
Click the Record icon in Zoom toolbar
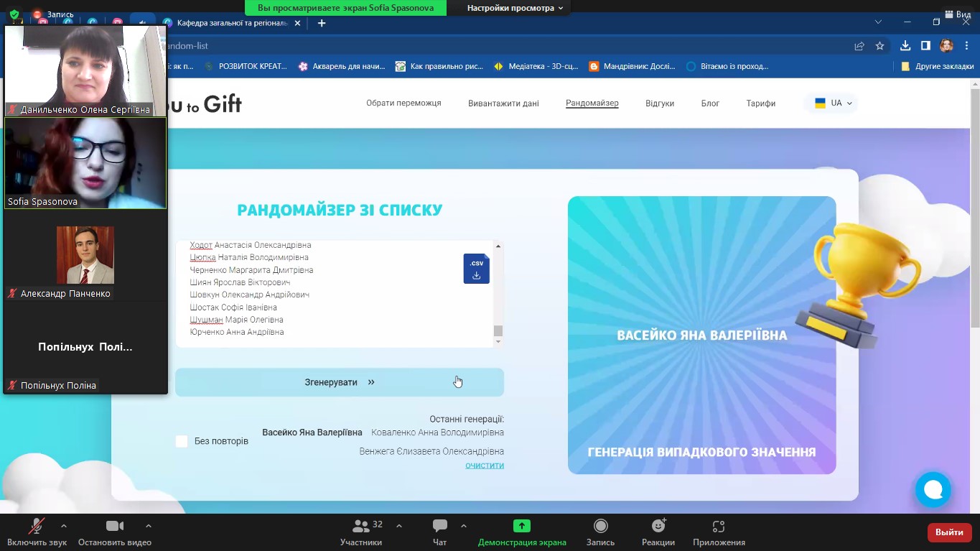click(600, 527)
